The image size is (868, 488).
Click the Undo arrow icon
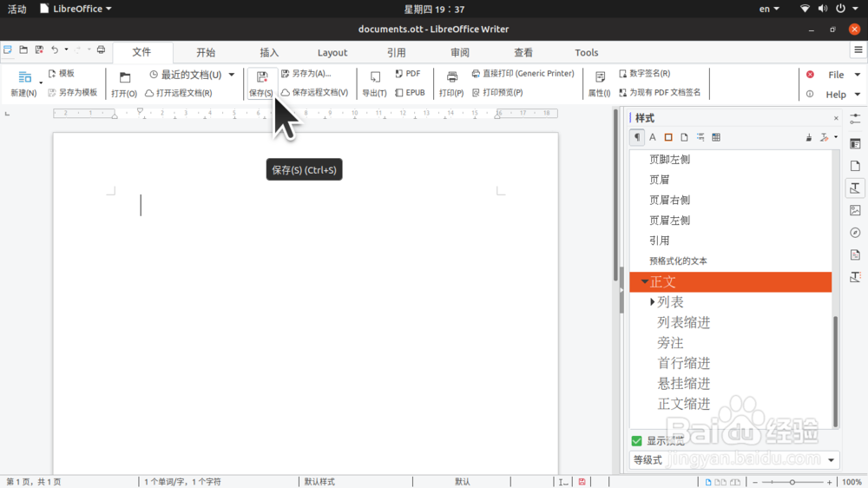[55, 49]
